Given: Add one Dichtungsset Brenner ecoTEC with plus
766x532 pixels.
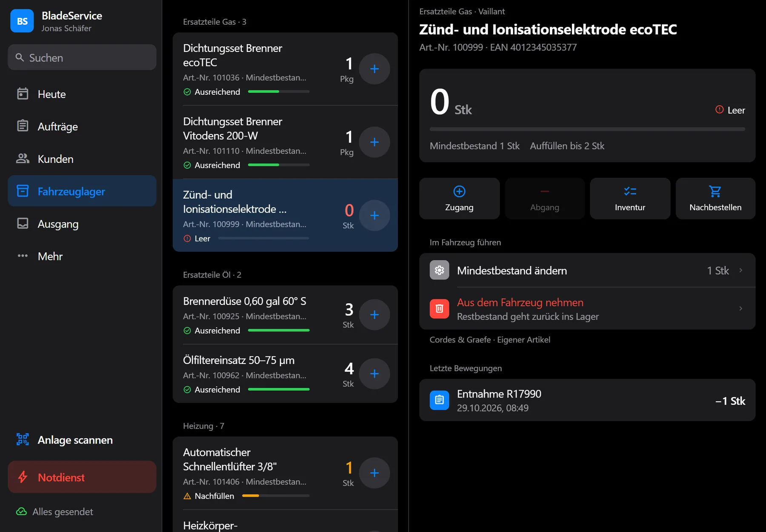Looking at the screenshot, I should 374,69.
